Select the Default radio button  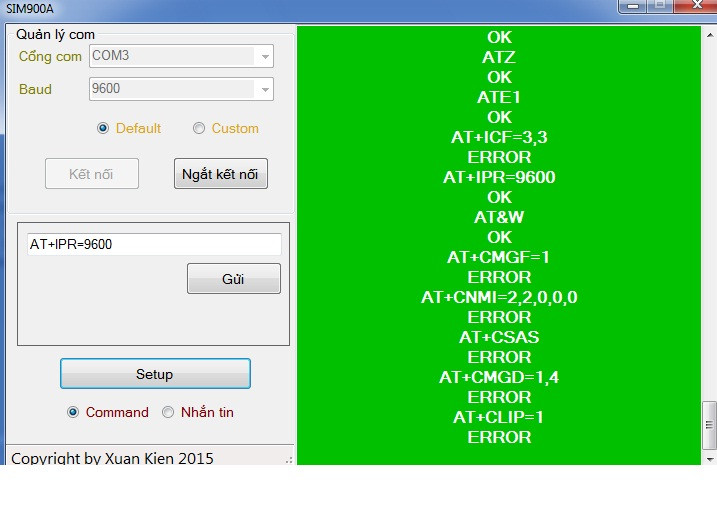coord(103,128)
